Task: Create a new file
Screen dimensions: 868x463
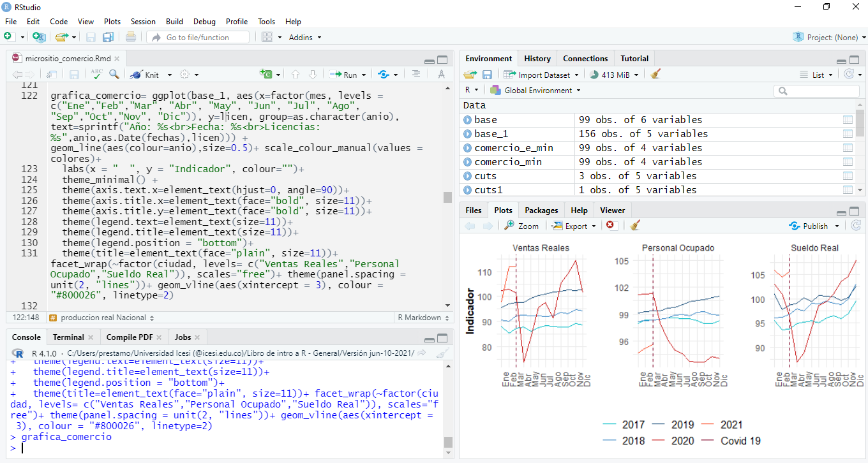Action: tap(10, 36)
